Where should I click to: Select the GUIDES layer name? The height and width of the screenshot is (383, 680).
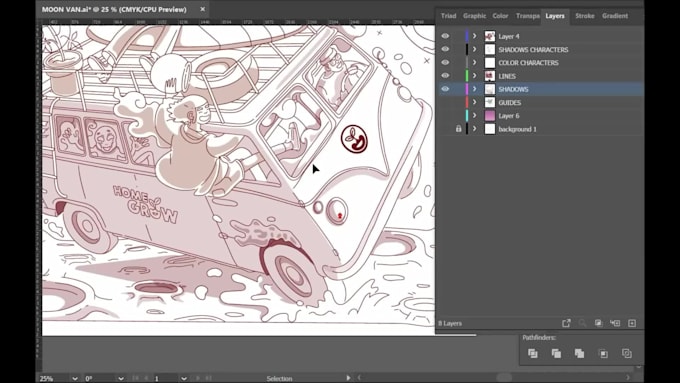tap(510, 102)
